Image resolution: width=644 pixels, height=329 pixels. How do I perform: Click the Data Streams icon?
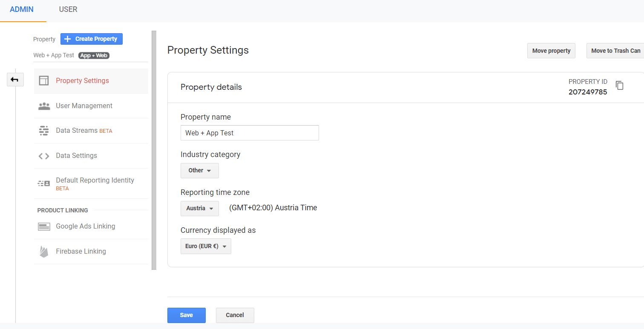(44, 131)
